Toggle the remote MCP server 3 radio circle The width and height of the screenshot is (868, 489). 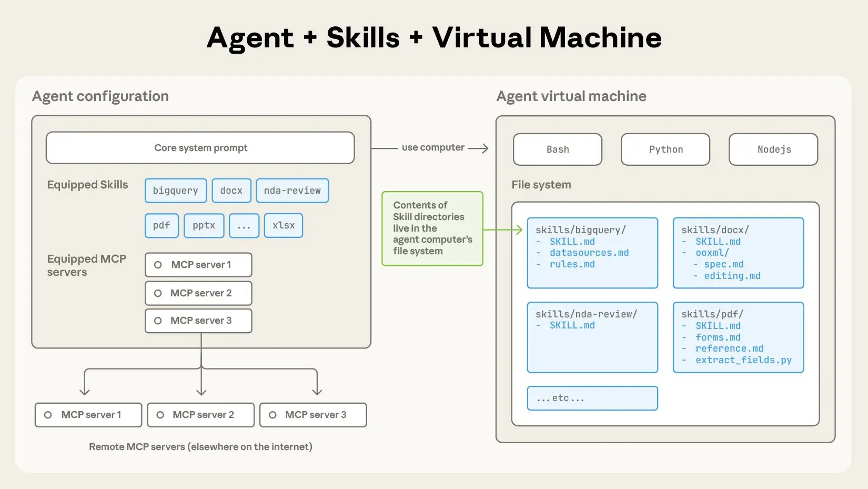coord(272,415)
